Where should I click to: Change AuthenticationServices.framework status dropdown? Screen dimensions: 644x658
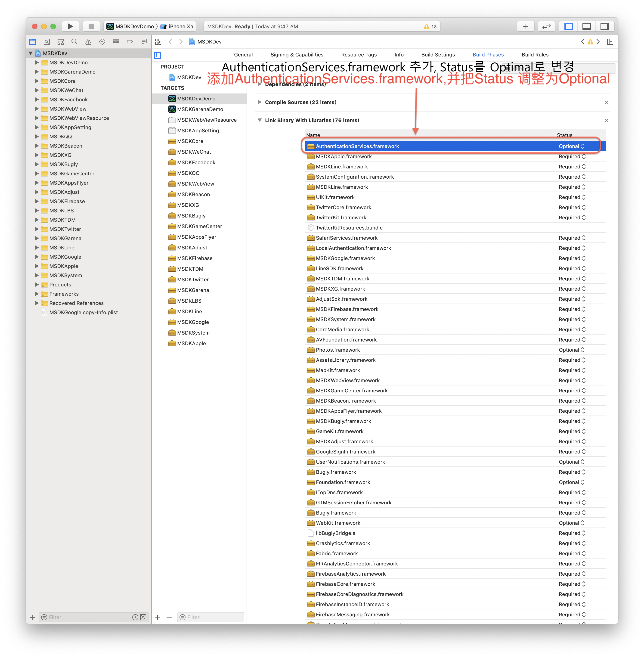click(571, 146)
